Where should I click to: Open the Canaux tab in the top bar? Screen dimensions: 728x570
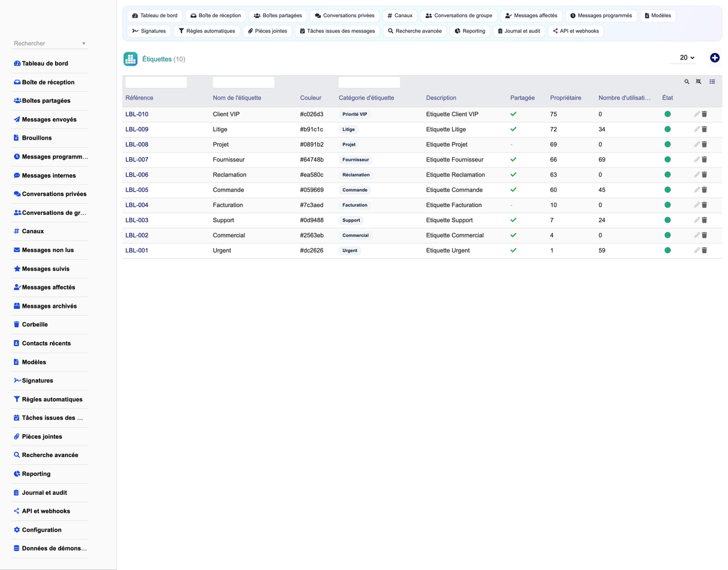(x=400, y=16)
